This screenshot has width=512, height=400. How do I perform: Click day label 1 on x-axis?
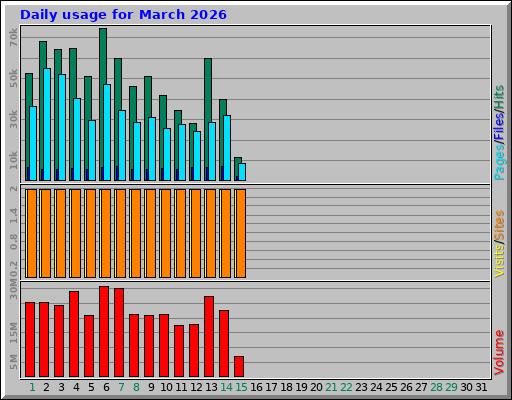click(x=32, y=387)
